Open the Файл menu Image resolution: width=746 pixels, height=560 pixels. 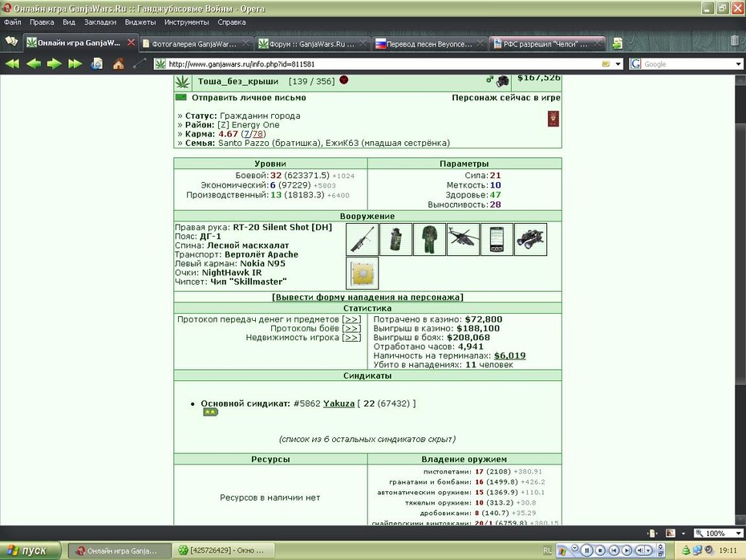pos(12,22)
